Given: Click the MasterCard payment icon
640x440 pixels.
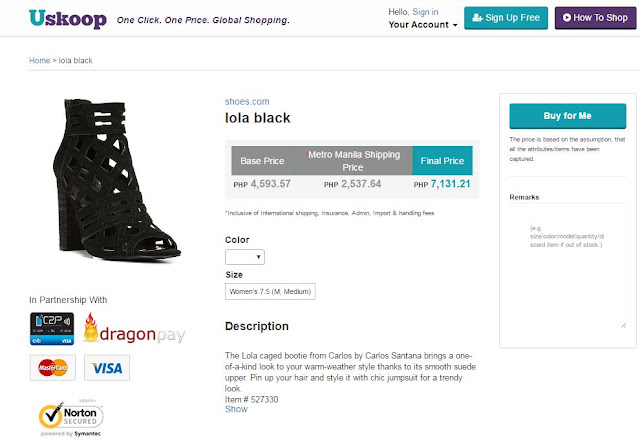Looking at the screenshot, I should (53, 367).
